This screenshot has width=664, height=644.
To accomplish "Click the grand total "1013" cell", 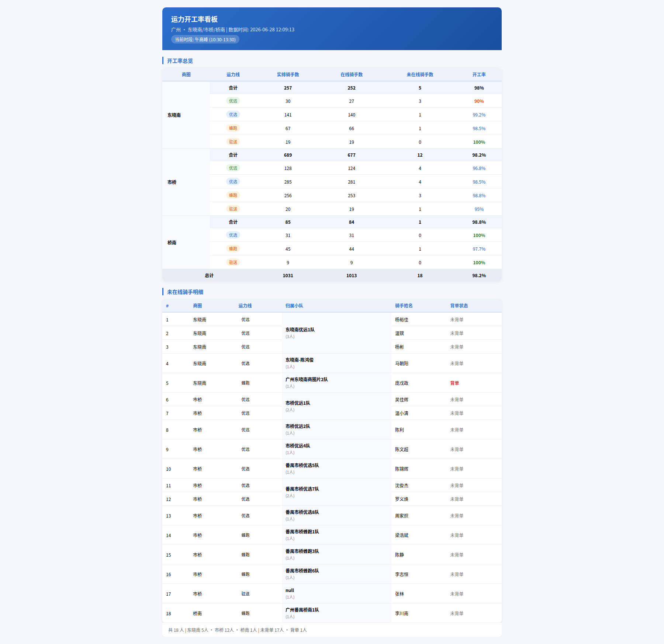I will tap(352, 276).
